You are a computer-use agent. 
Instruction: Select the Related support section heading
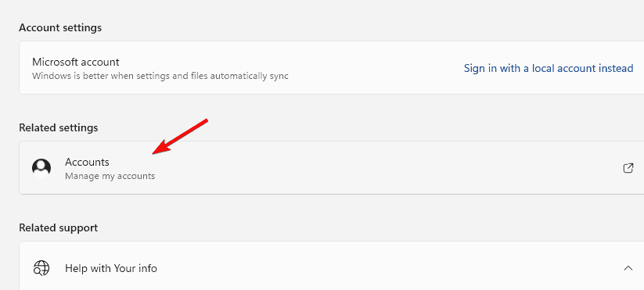pyautogui.click(x=59, y=227)
